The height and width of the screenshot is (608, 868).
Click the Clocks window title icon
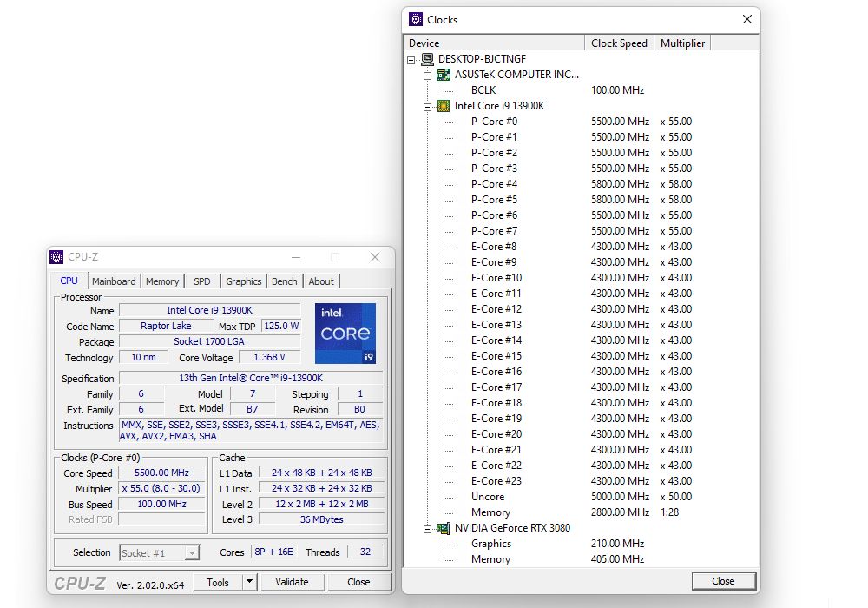click(416, 19)
